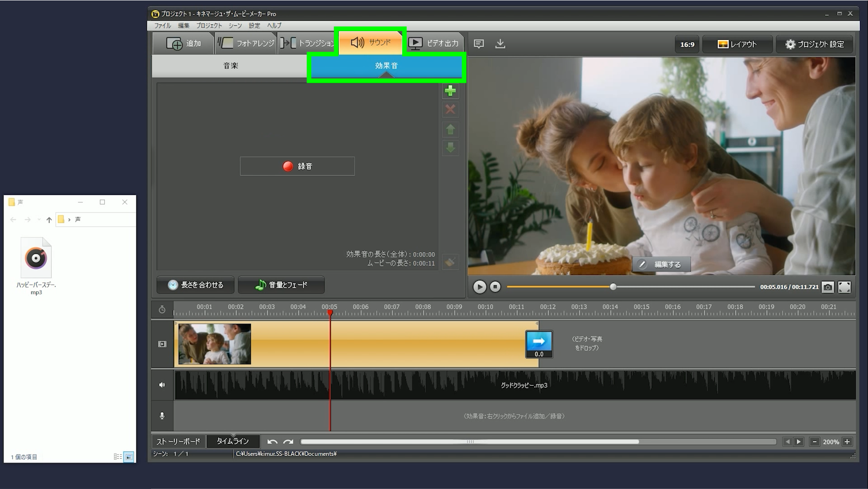The image size is (868, 489).
Task: Switch to the 音楽 music tab
Action: [231, 66]
